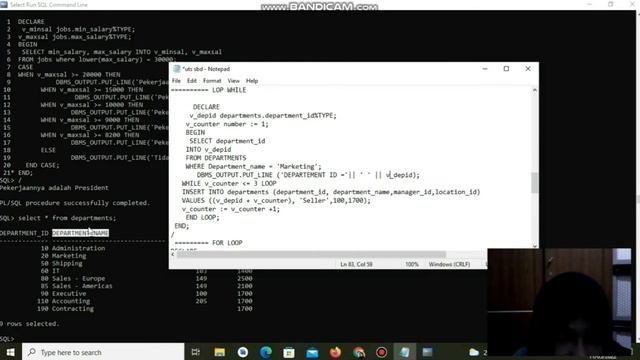
Task: Switch to SQL Command Line taskbar icon
Action: [x=427, y=352]
